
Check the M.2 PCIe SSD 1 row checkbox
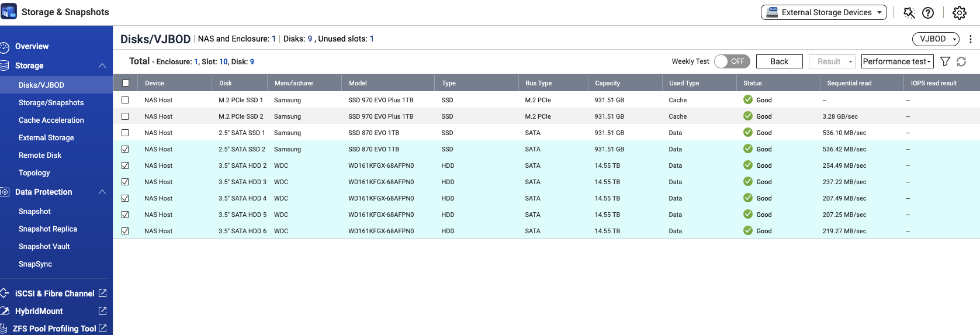(125, 100)
